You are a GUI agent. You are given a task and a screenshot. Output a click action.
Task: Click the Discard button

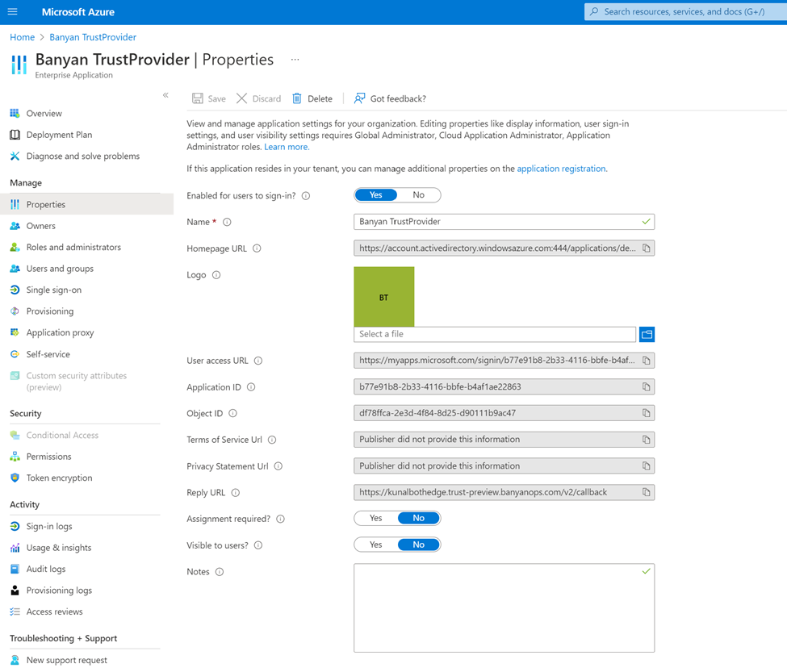pyautogui.click(x=258, y=98)
